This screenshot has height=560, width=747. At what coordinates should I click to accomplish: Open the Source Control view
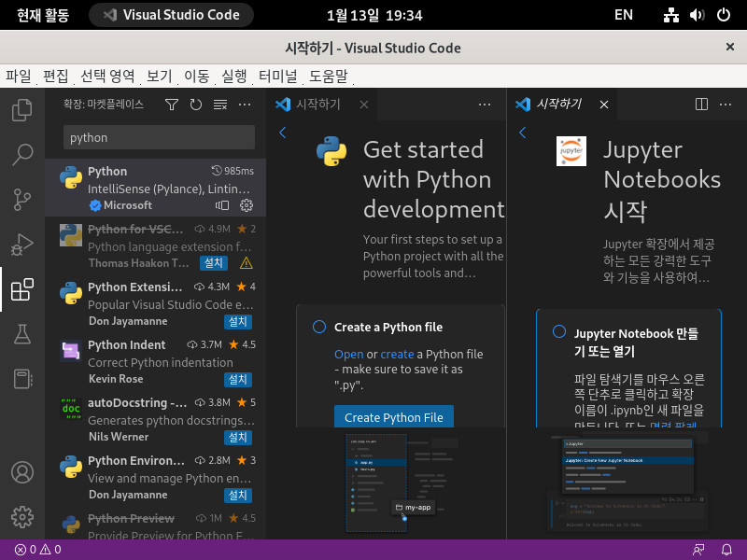[x=21, y=200]
